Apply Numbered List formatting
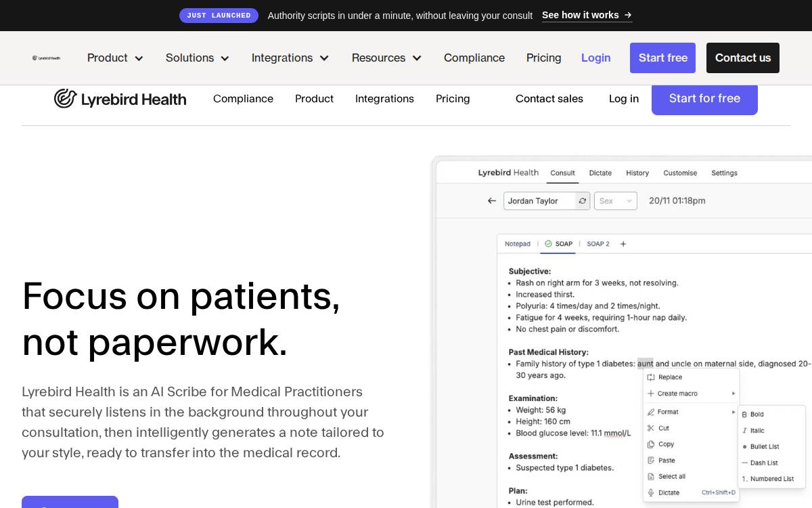The image size is (812, 508). click(x=768, y=479)
